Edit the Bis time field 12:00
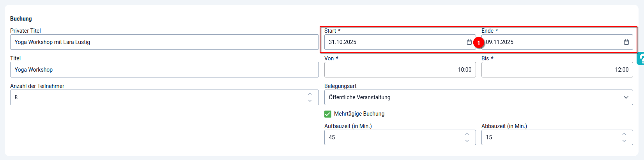 tap(557, 70)
